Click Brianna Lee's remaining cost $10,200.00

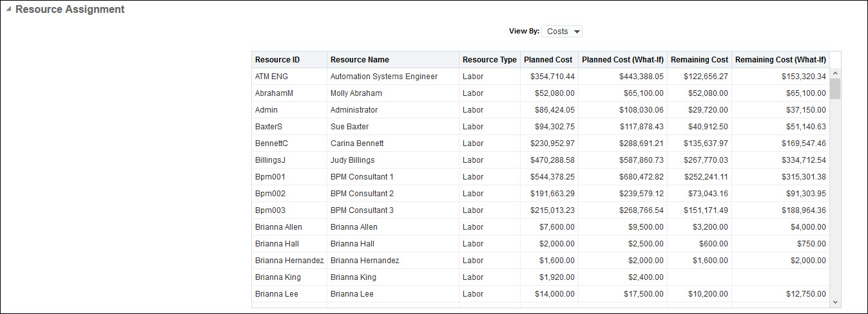pos(706,294)
